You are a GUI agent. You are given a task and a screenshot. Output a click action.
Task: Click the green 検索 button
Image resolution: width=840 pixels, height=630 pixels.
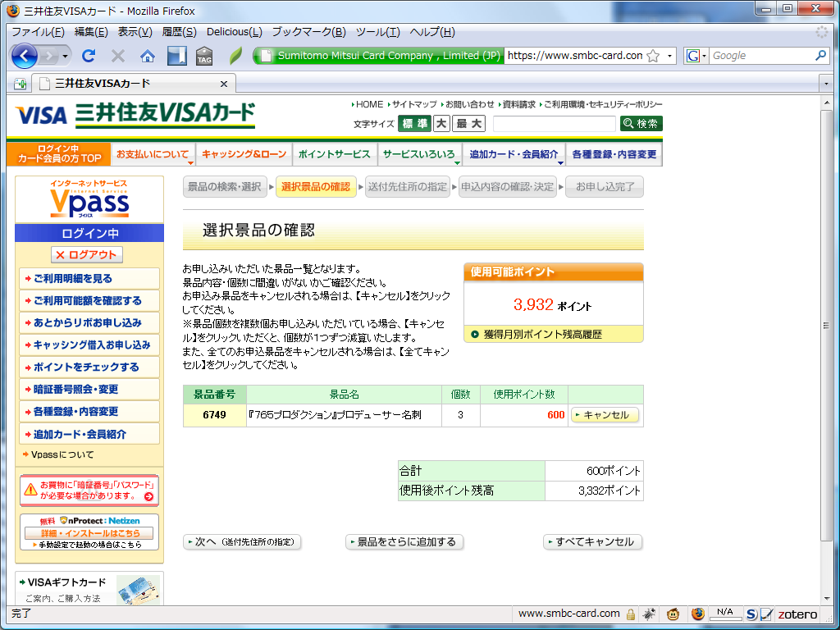(x=641, y=124)
